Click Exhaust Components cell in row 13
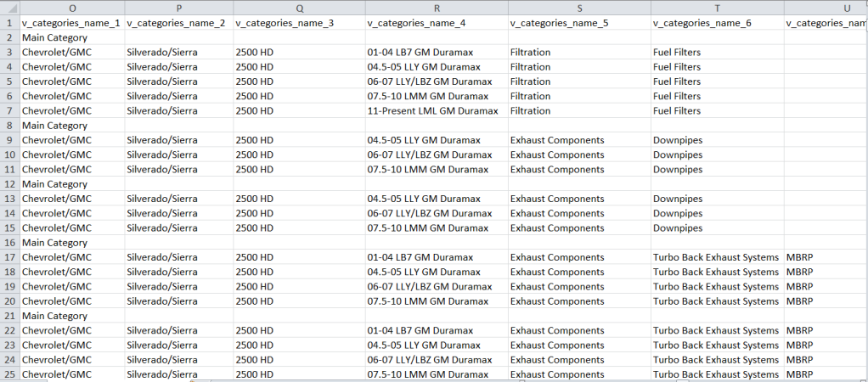This screenshot has width=868, height=382. pyautogui.click(x=579, y=198)
